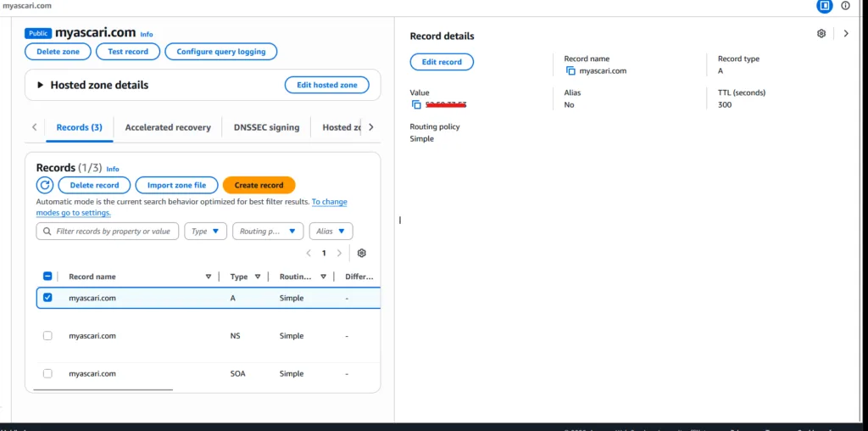Select the NS record checkbox

[47, 336]
